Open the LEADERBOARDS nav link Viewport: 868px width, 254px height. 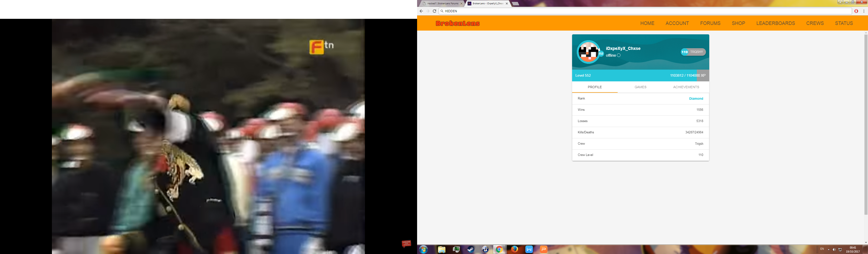(x=776, y=23)
